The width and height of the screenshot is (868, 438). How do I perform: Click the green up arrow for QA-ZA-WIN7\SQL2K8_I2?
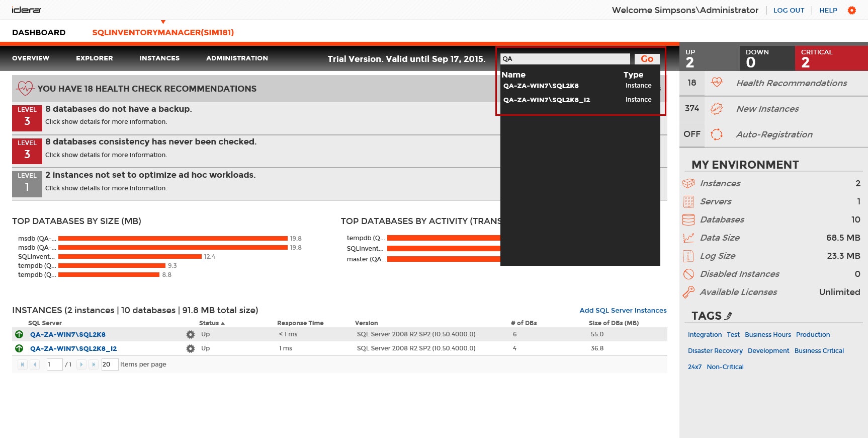click(x=19, y=348)
